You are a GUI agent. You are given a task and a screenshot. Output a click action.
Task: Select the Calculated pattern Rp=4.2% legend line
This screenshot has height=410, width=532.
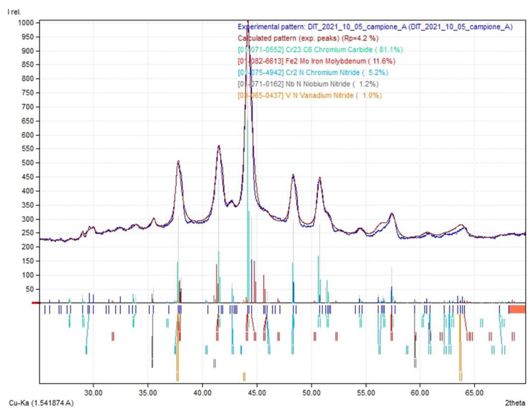[x=308, y=38]
